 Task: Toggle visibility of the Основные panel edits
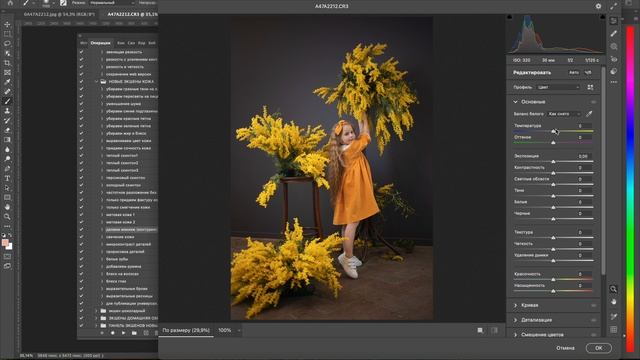tap(593, 102)
